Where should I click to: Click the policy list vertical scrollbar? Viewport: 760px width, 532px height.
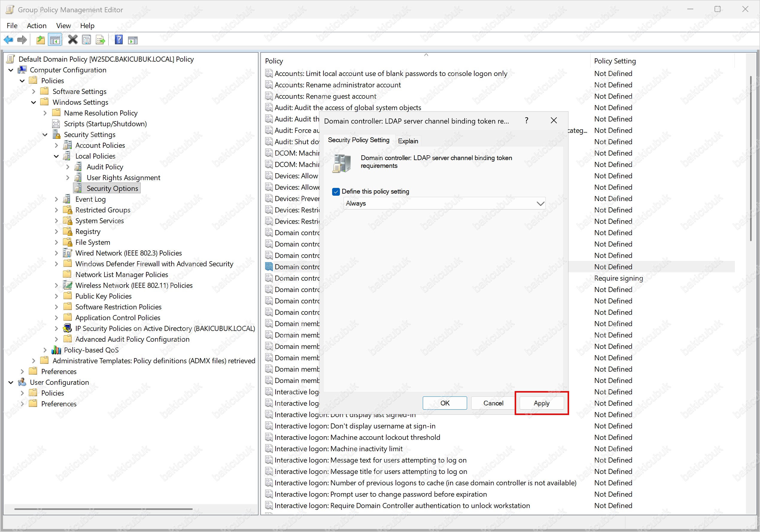point(750,159)
